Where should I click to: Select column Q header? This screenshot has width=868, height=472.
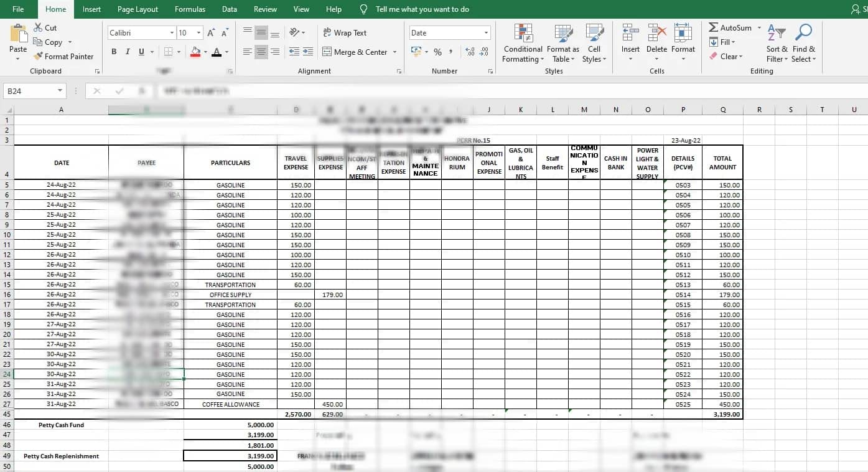point(722,110)
